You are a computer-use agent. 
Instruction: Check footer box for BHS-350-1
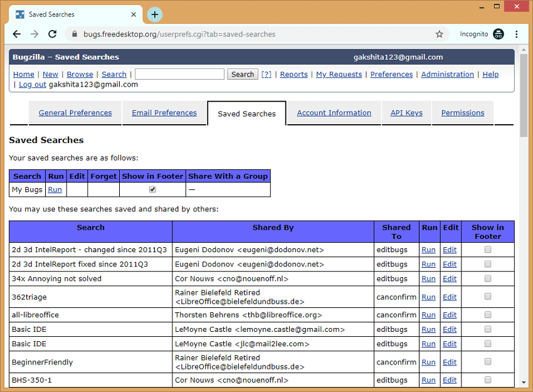488,379
